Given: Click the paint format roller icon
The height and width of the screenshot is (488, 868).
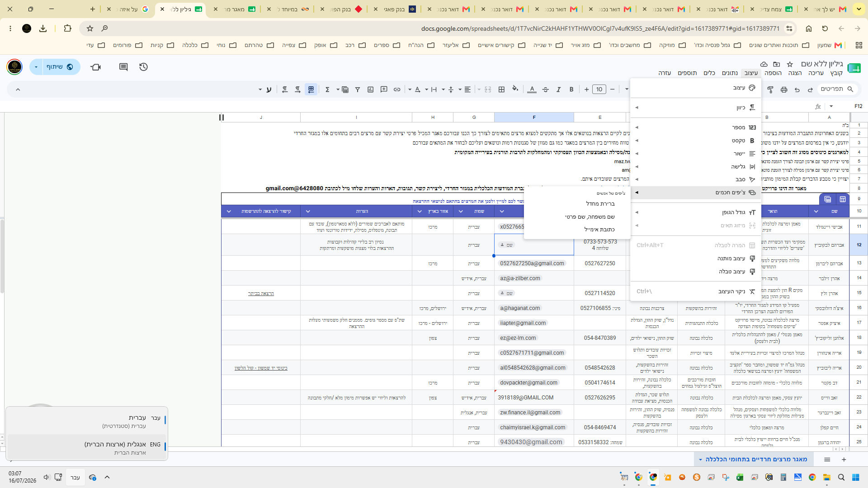Looking at the screenshot, I should tap(770, 89).
